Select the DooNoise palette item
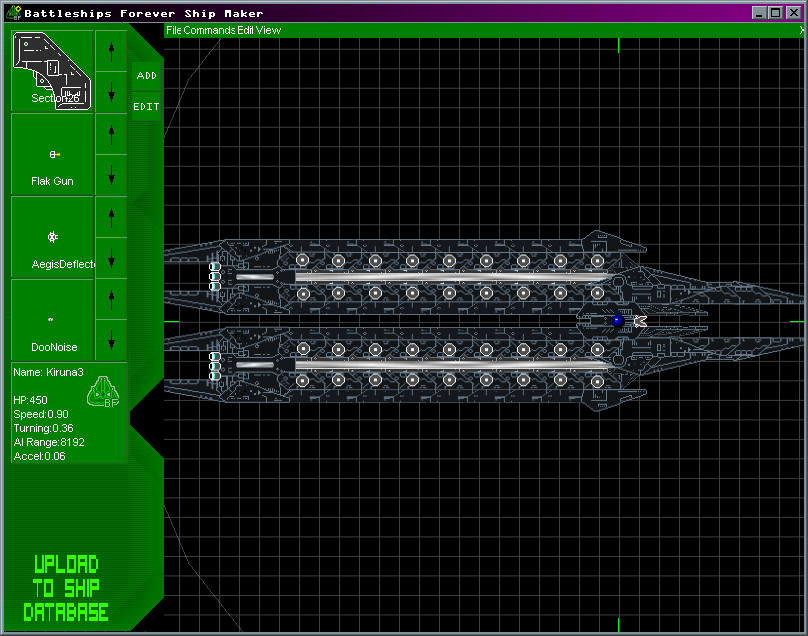This screenshot has width=808, height=636. coord(52,320)
